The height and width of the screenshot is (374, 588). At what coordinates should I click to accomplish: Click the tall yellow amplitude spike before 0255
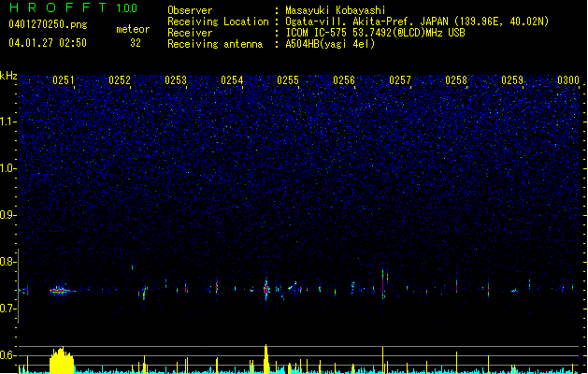(x=265, y=359)
